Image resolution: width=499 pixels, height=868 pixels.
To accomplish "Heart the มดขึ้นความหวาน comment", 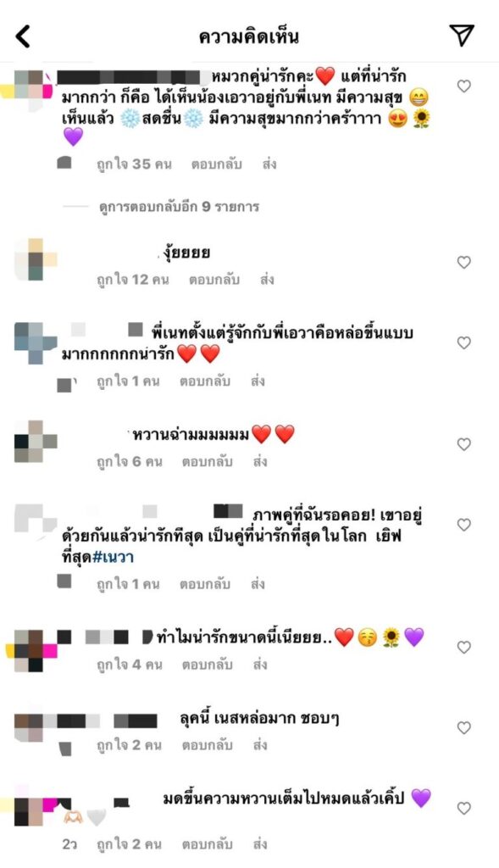I will [463, 808].
